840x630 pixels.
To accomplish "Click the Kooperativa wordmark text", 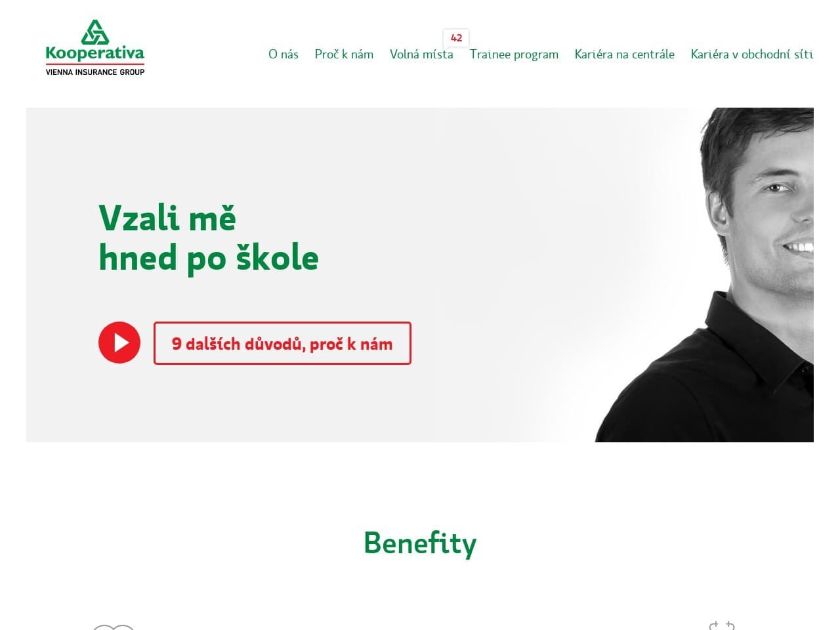I will 95,54.
